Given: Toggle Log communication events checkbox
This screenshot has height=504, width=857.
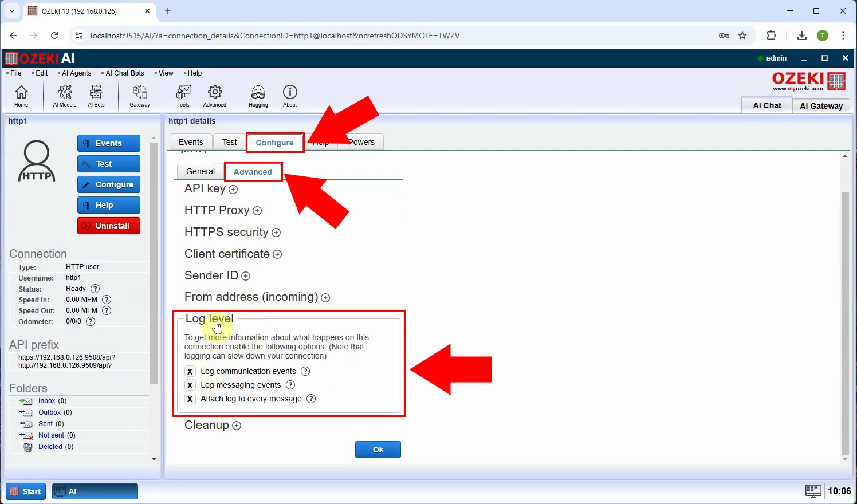Looking at the screenshot, I should (190, 372).
